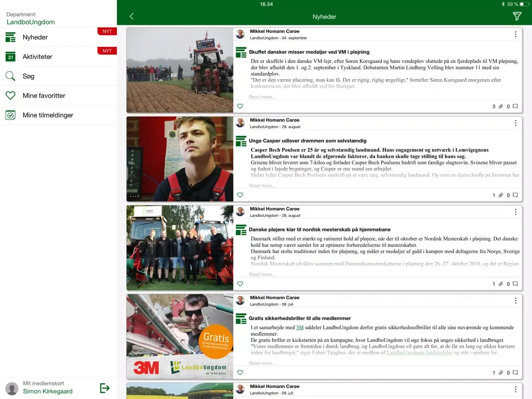Tap the Bluetooth icon in status bar
This screenshot has height=399, width=532.
coord(503,4)
